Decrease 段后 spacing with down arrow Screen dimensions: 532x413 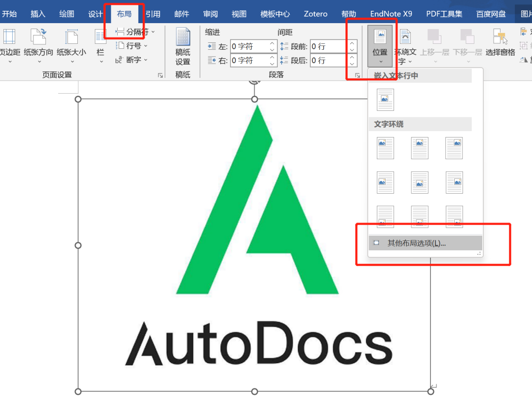pyautogui.click(x=352, y=64)
